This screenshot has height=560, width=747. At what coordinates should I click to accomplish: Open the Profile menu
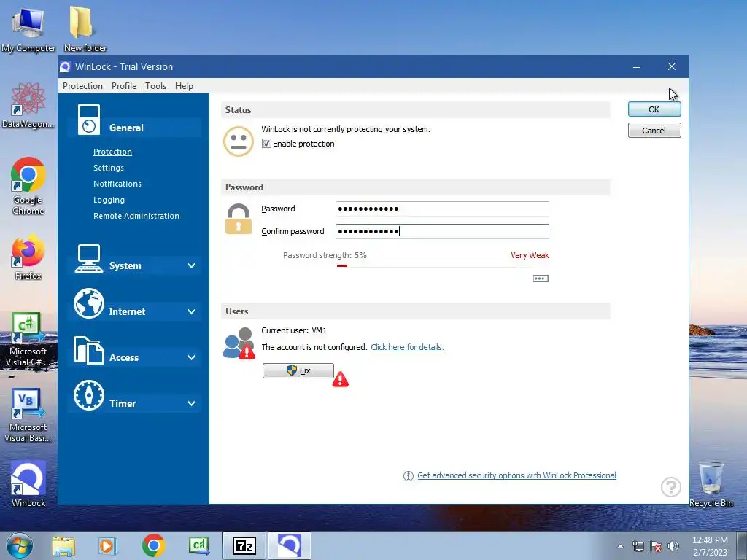124,86
